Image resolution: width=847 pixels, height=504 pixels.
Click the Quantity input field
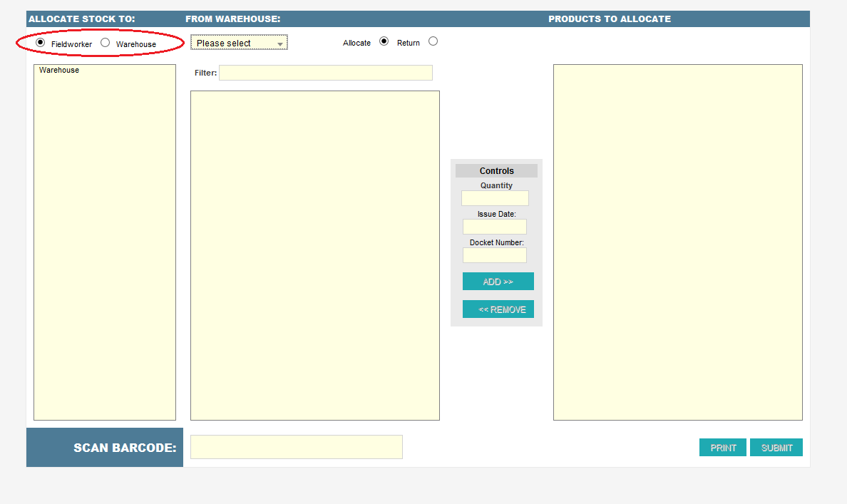pyautogui.click(x=495, y=198)
